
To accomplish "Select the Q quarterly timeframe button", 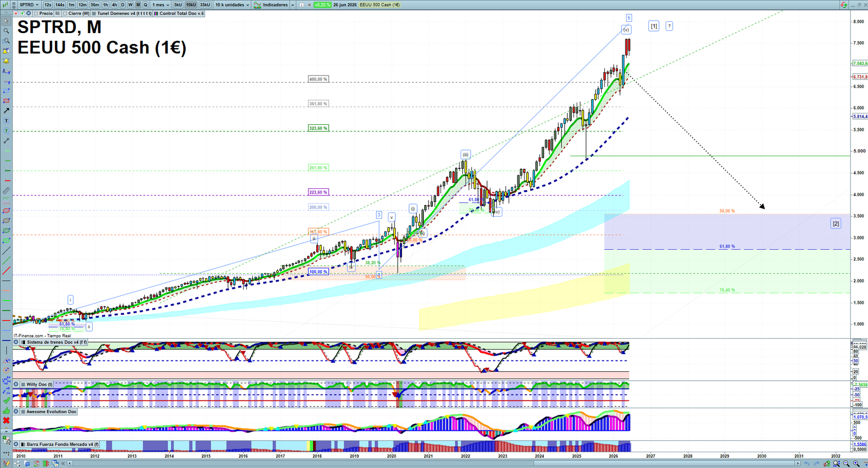I will (145, 5).
